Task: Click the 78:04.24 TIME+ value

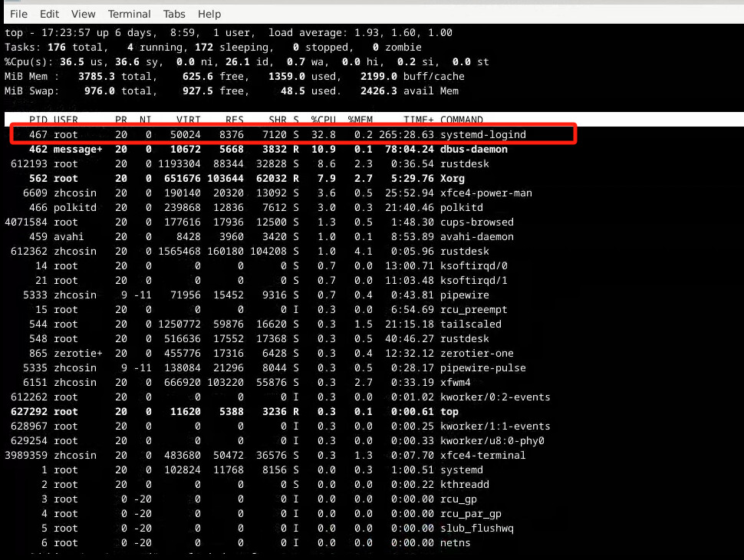Action: coord(410,149)
